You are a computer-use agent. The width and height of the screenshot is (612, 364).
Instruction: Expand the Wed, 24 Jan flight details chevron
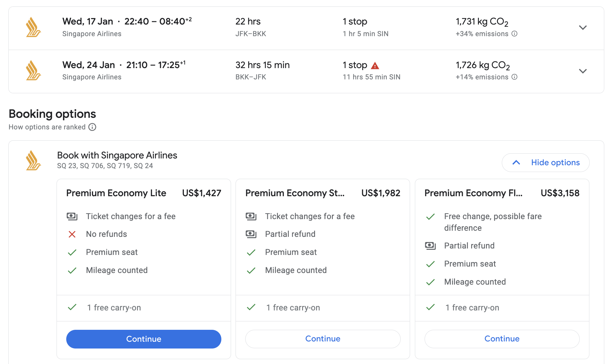pyautogui.click(x=583, y=71)
